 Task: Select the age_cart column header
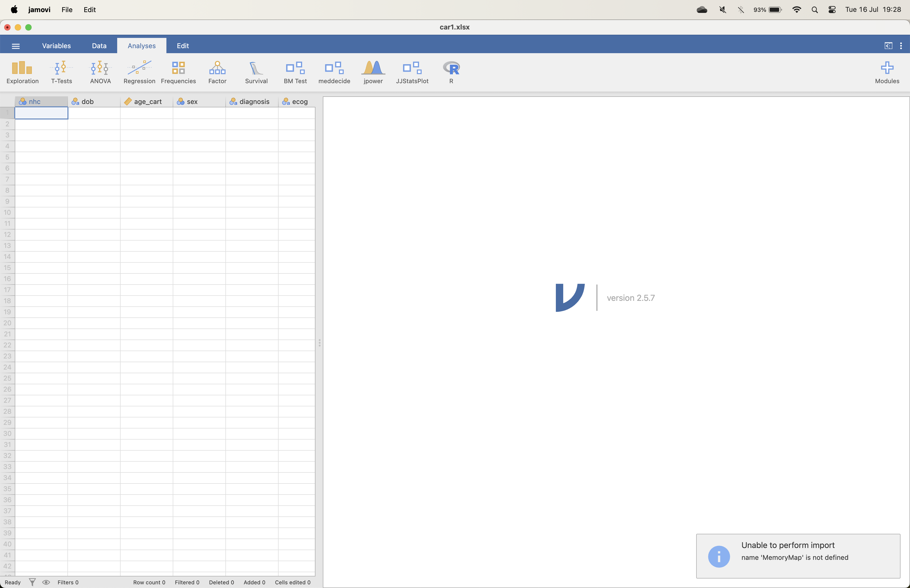(x=147, y=102)
